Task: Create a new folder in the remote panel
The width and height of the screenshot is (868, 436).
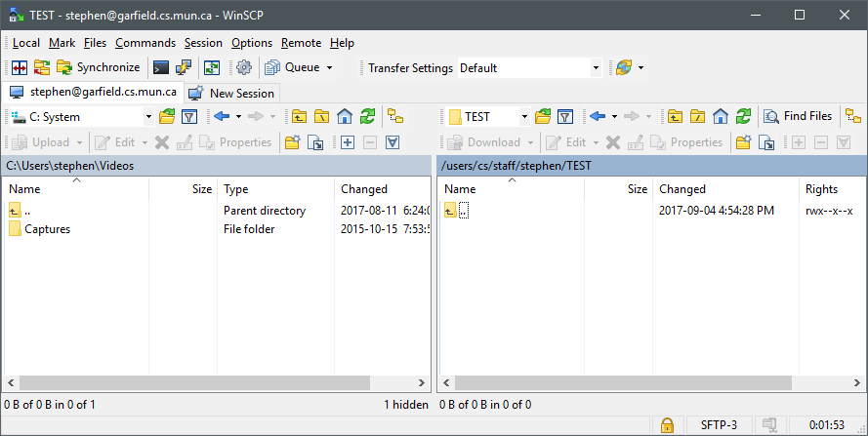Action: [743, 142]
